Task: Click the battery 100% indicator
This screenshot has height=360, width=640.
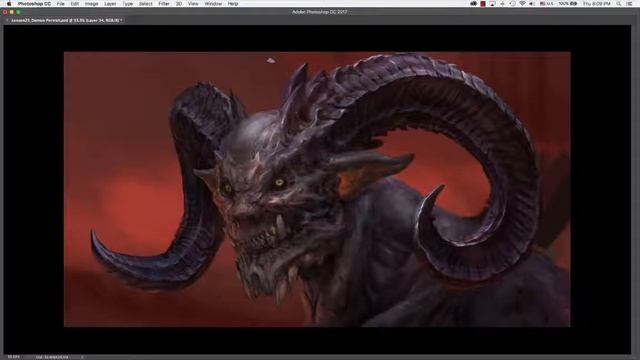Action: pos(568,4)
